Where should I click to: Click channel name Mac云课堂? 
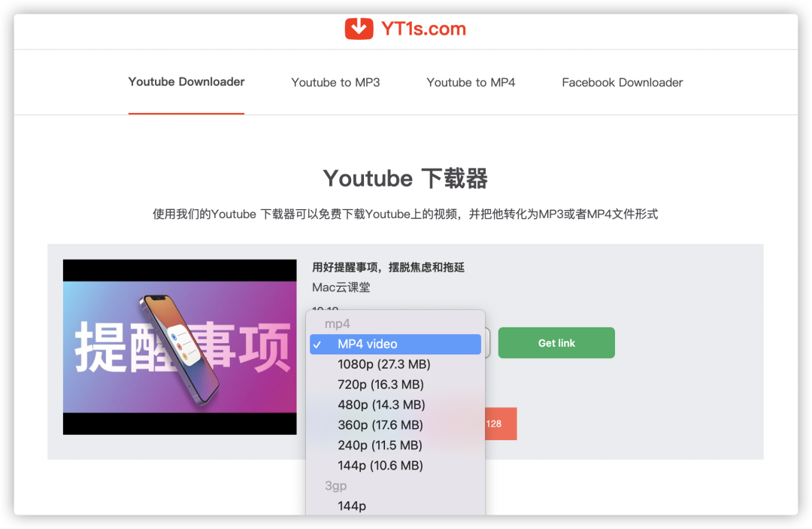pyautogui.click(x=341, y=287)
